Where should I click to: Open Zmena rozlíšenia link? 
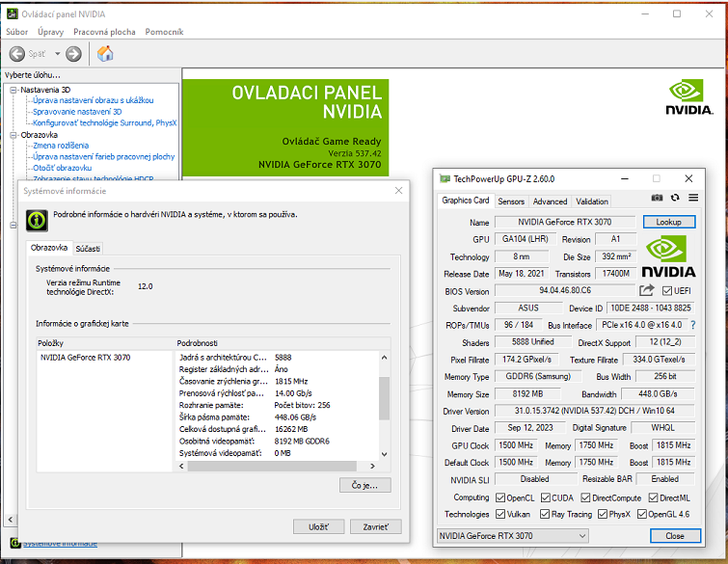click(x=61, y=146)
